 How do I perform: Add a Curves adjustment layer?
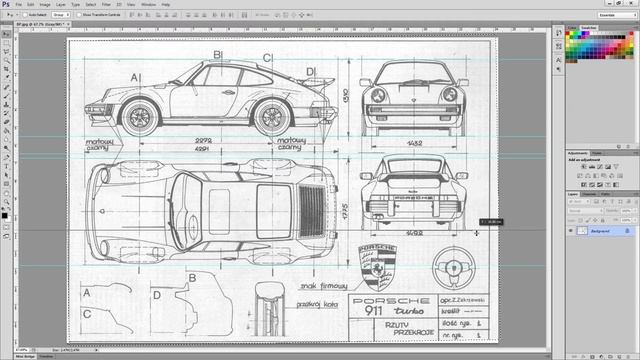(600, 167)
